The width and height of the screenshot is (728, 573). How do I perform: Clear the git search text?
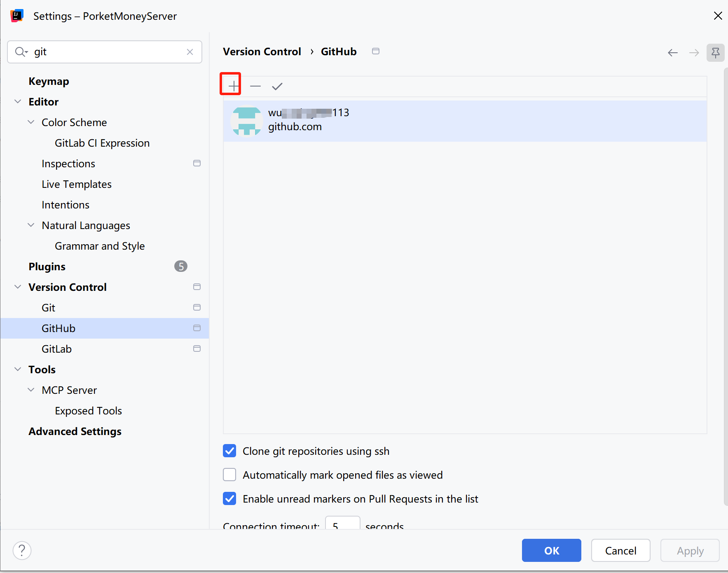click(x=190, y=52)
